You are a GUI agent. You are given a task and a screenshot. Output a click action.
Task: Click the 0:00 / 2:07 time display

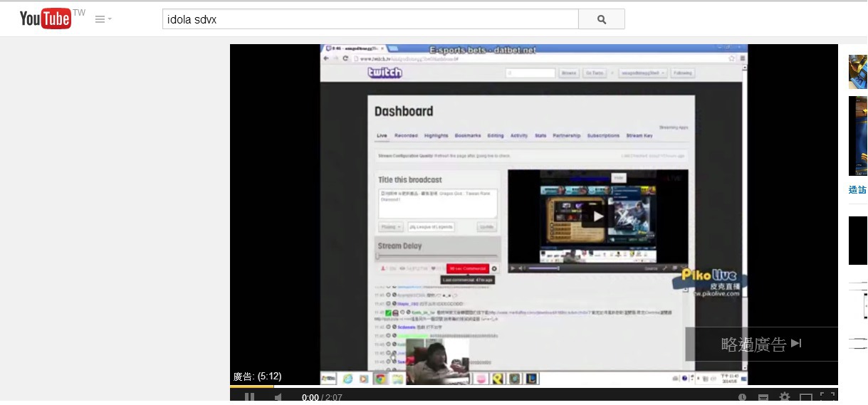(x=322, y=397)
